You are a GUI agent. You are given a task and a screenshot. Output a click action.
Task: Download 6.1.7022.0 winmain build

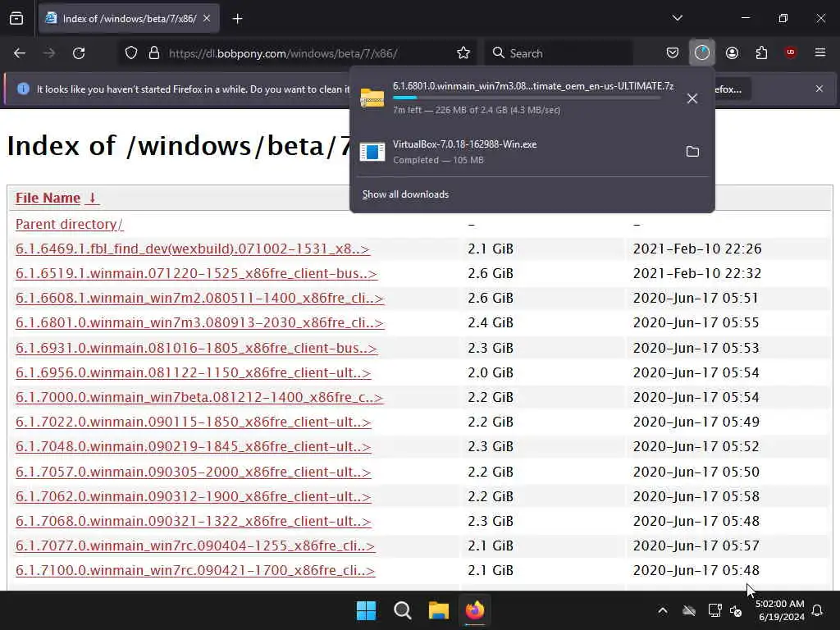193,422
